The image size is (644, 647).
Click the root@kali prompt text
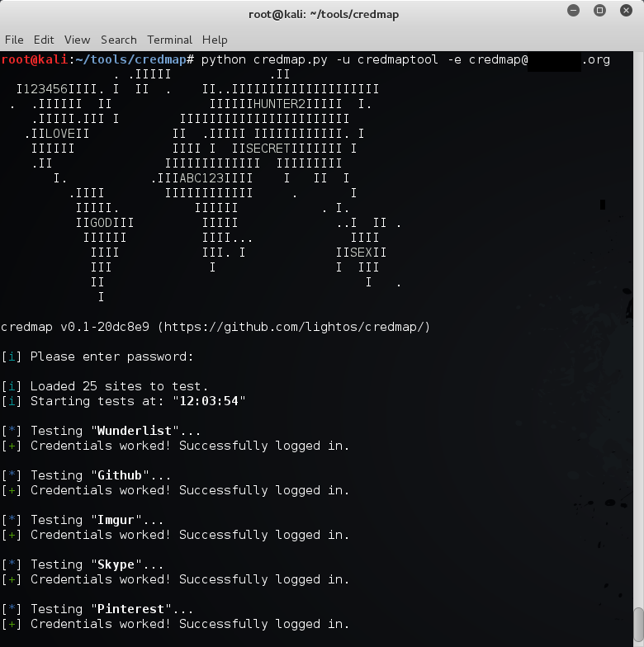35,59
